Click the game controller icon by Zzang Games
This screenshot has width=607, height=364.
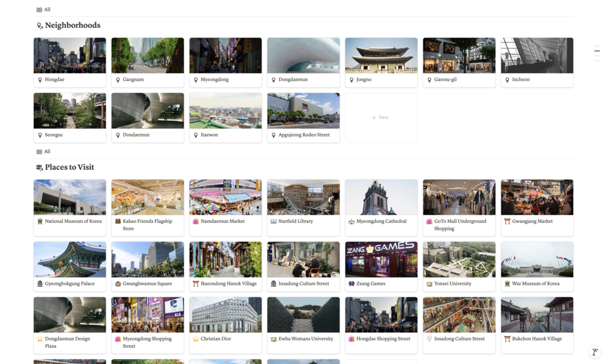point(352,284)
